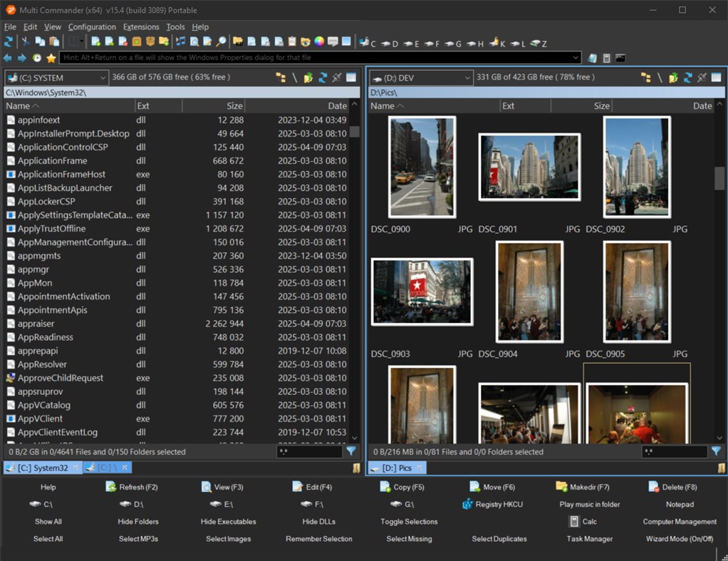Image resolution: width=728 pixels, height=561 pixels.
Task: Expand the command line history dropdown arrow
Action: pyautogui.click(x=576, y=58)
